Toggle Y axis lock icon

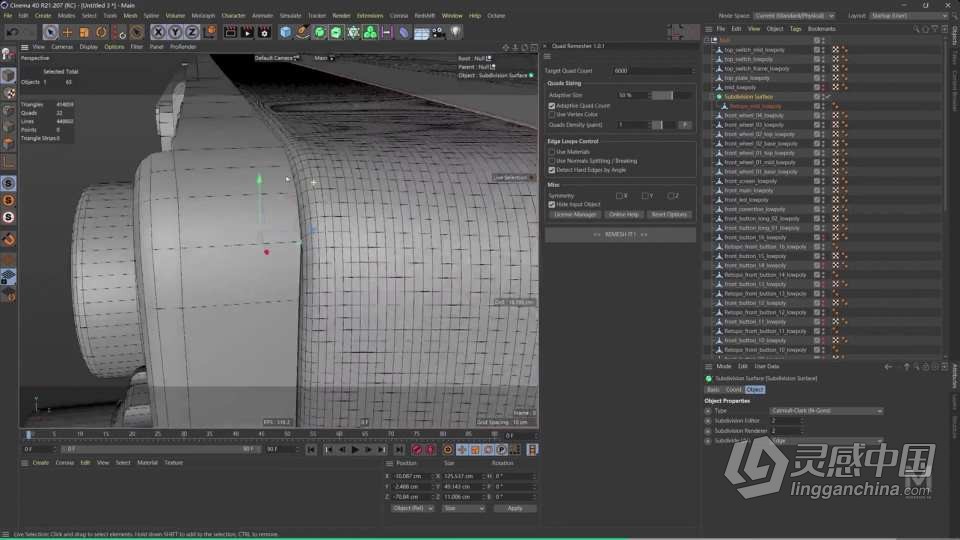tap(175, 32)
